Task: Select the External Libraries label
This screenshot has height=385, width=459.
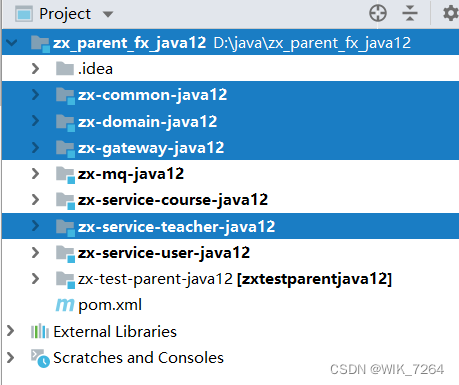Action: click(115, 332)
